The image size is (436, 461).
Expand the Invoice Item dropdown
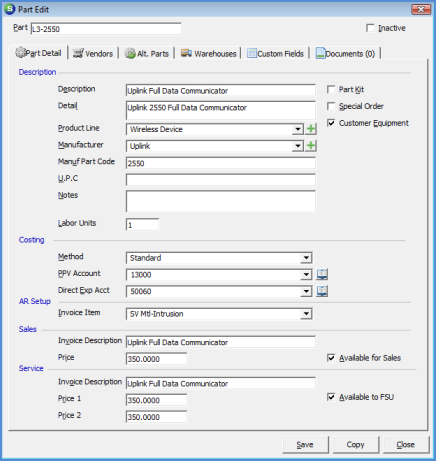[306, 314]
